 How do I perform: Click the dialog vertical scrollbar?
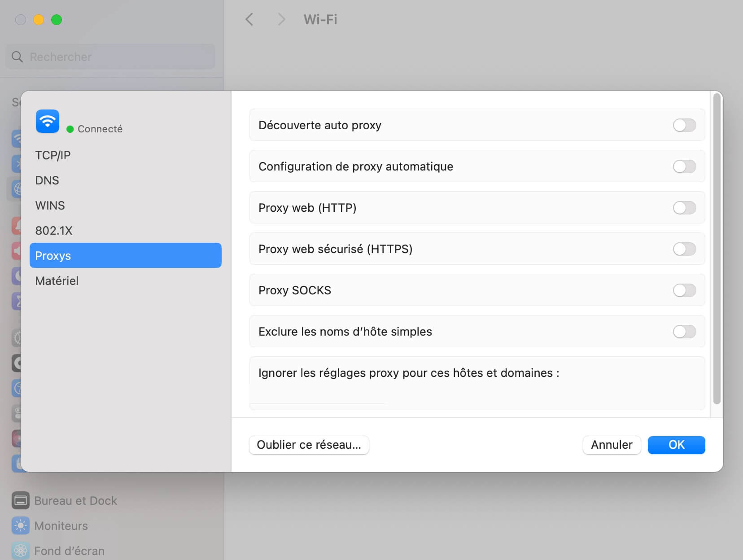pyautogui.click(x=717, y=249)
